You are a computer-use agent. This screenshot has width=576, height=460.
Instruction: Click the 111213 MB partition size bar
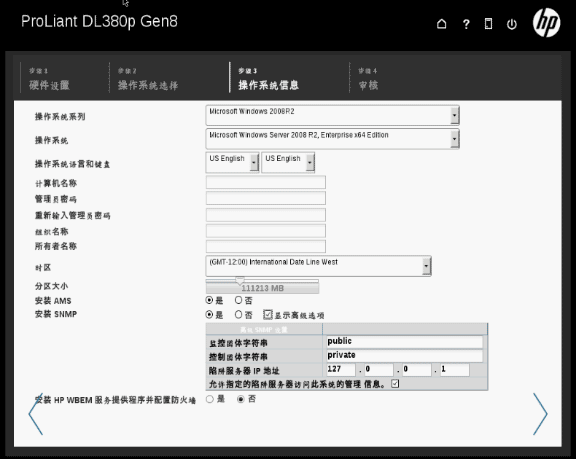coord(262,288)
